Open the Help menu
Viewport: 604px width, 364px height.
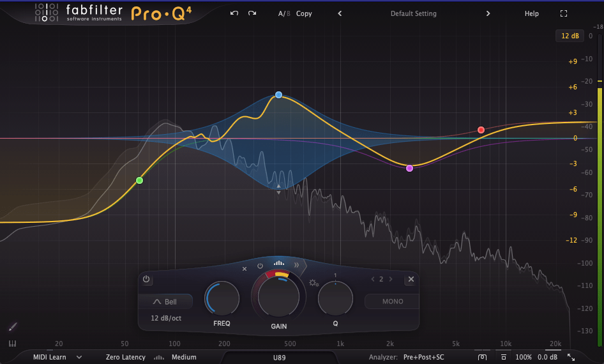[x=531, y=13]
